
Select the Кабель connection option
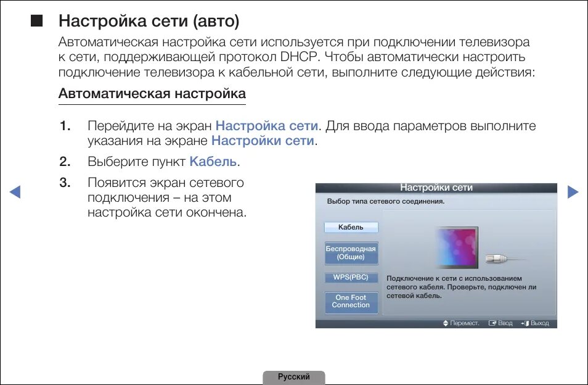[351, 227]
